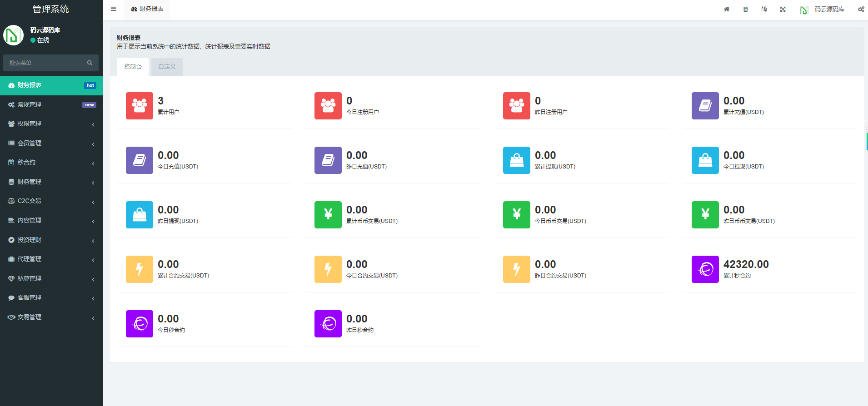The height and width of the screenshot is (406, 868).
Task: Click the yellow lightning 今日合约交易 icon
Action: click(328, 269)
